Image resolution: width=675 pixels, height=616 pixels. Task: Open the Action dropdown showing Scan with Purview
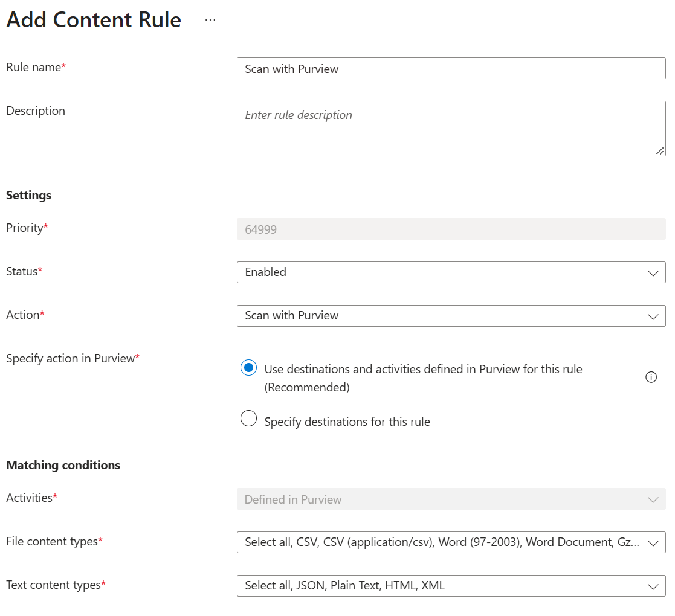[451, 316]
